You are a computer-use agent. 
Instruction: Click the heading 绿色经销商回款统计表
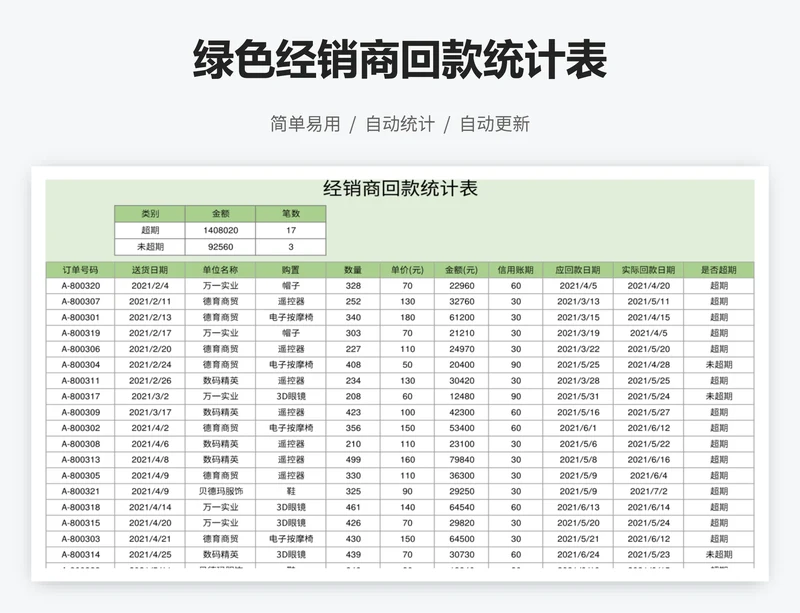click(x=400, y=60)
